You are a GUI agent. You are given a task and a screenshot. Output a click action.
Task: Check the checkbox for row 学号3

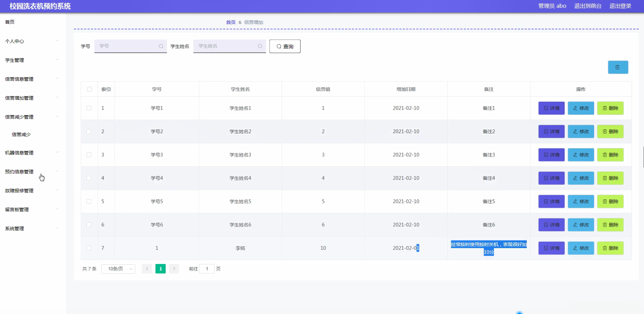[x=89, y=155]
